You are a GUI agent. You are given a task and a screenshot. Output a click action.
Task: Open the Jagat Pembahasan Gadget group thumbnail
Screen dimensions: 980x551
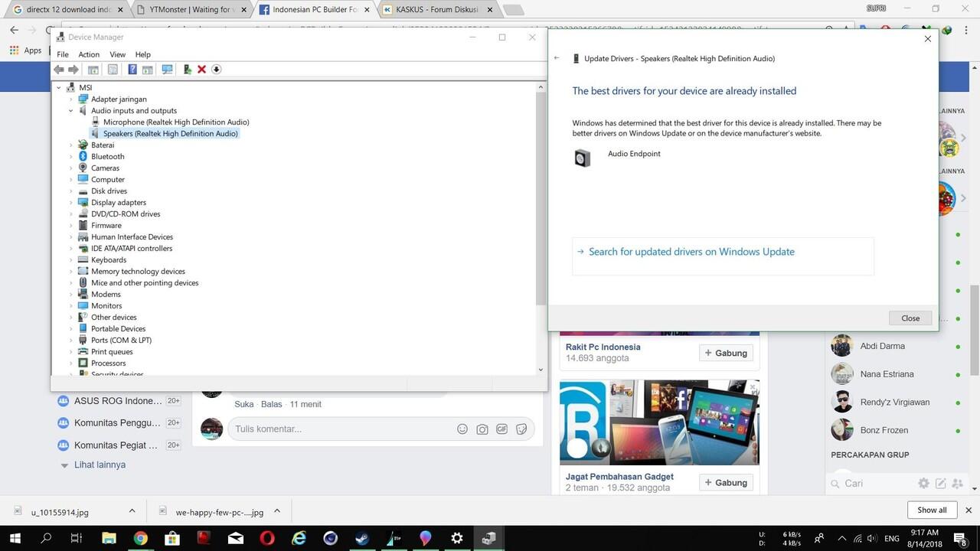pos(659,422)
